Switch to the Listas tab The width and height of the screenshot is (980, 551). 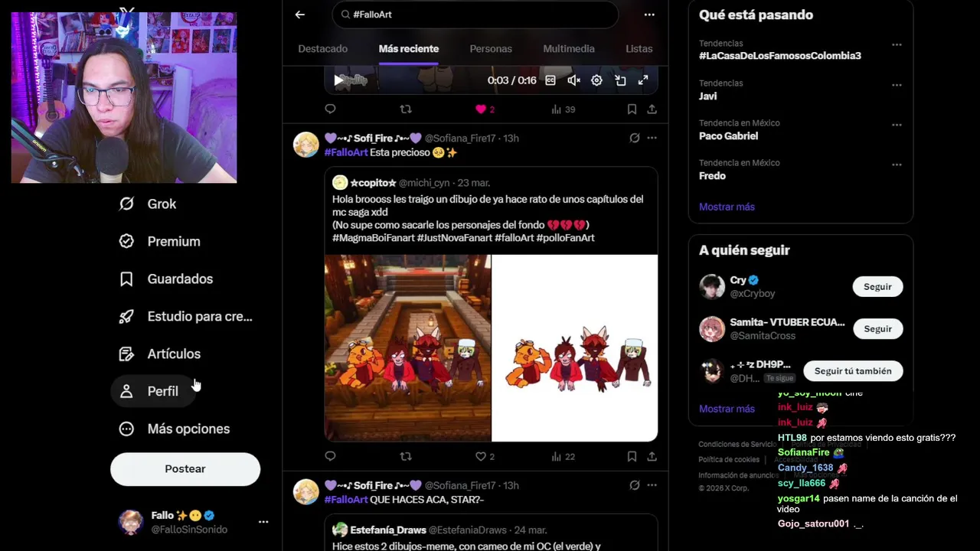click(639, 49)
